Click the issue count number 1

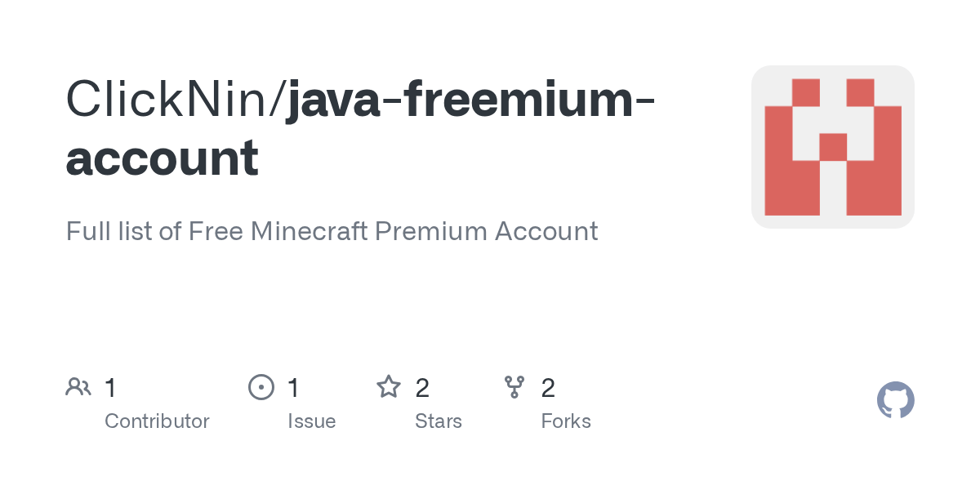(x=294, y=388)
